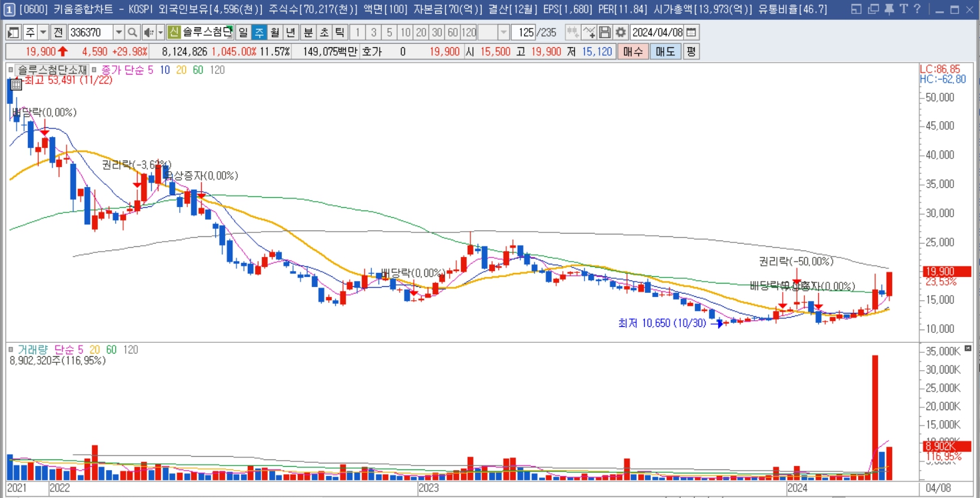Click the speaker sound alert icon
Viewport: 980px width, 498px height.
149,32
